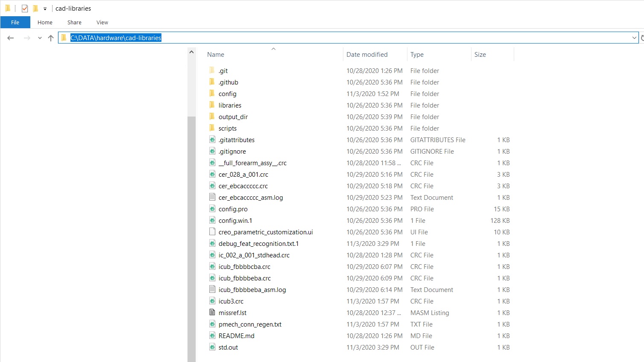Click the UI File type cell

[x=419, y=232]
